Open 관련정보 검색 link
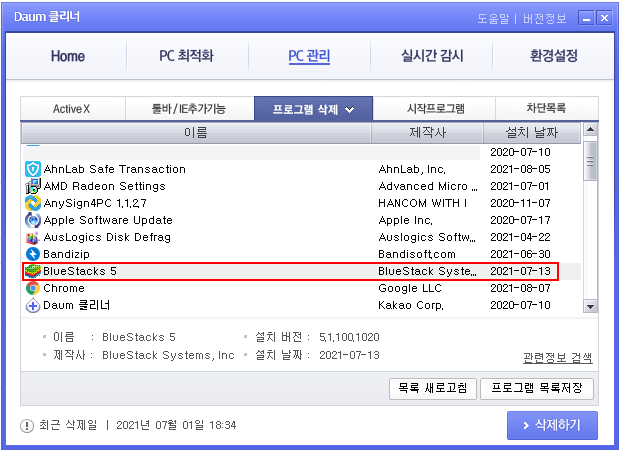 click(x=558, y=358)
